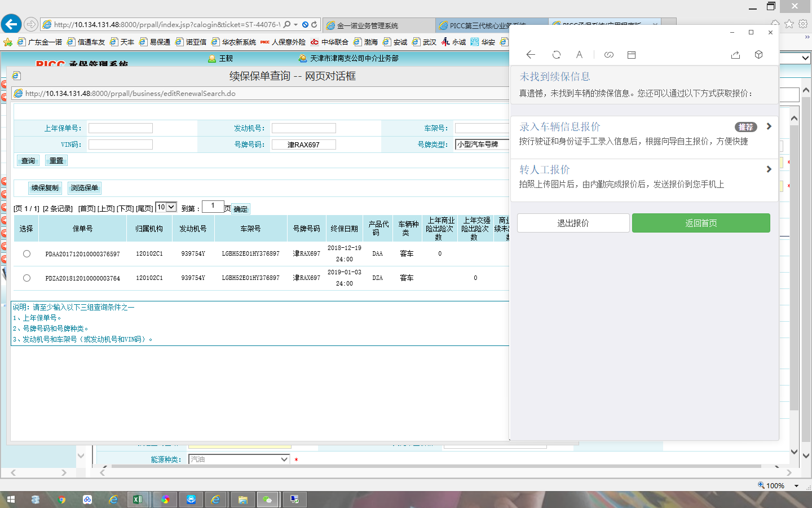
Task: Click the link icon in the panel toolbar
Action: click(609, 55)
